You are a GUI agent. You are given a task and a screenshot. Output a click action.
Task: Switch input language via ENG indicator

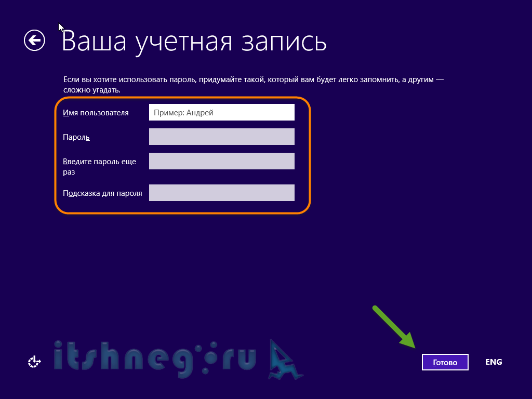[x=493, y=362]
